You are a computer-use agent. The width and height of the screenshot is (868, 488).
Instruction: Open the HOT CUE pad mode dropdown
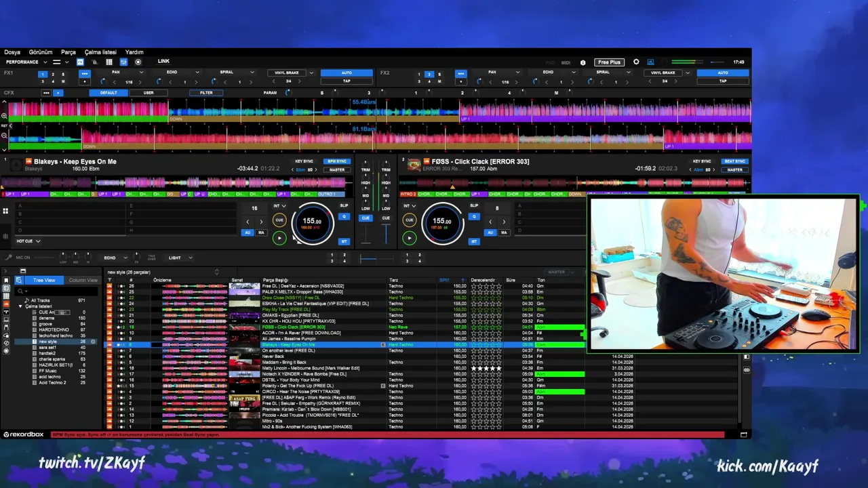pos(28,241)
